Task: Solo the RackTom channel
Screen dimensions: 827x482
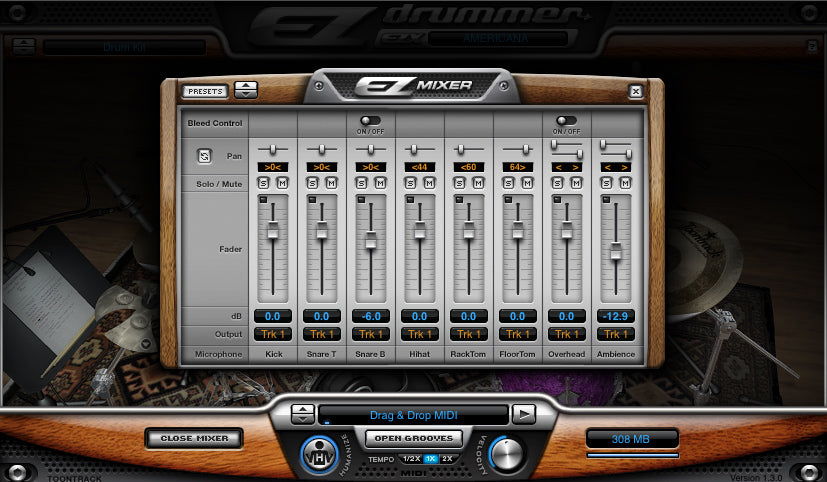Action: [x=460, y=183]
